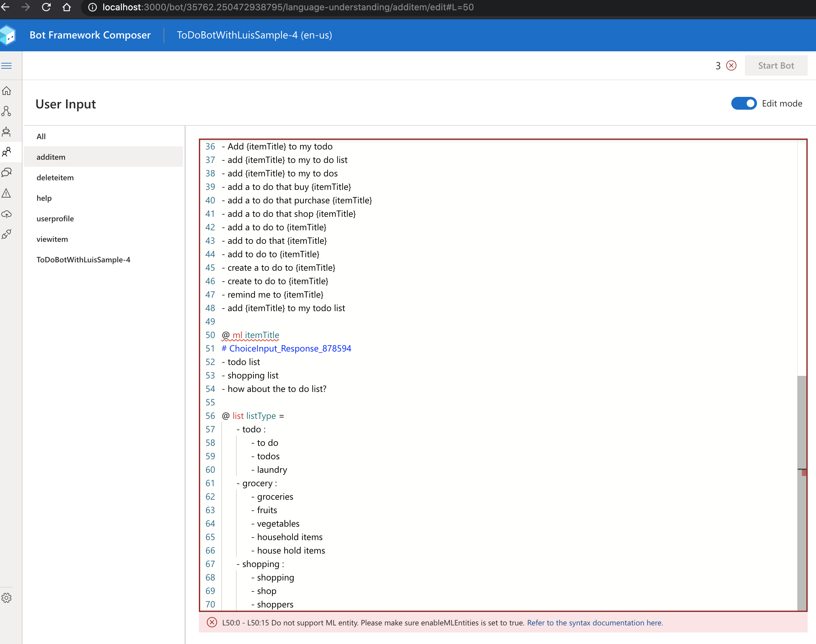Click the red error count icon

(x=731, y=66)
